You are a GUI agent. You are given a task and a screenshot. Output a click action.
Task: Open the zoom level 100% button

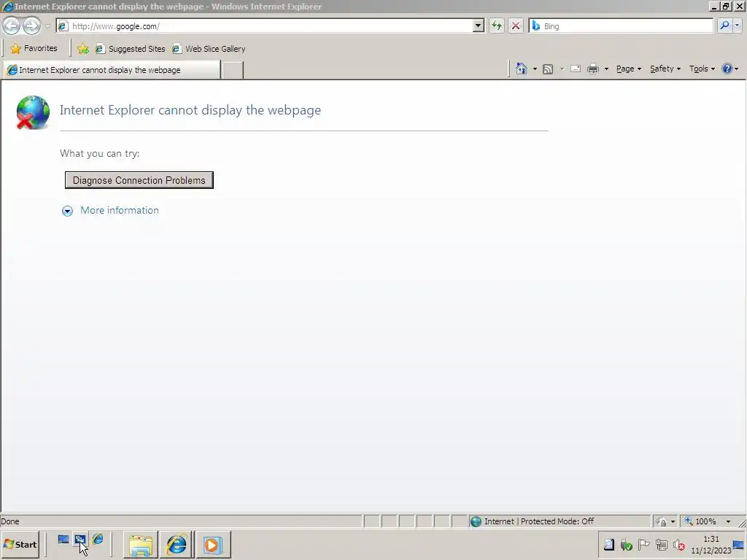pos(700,521)
